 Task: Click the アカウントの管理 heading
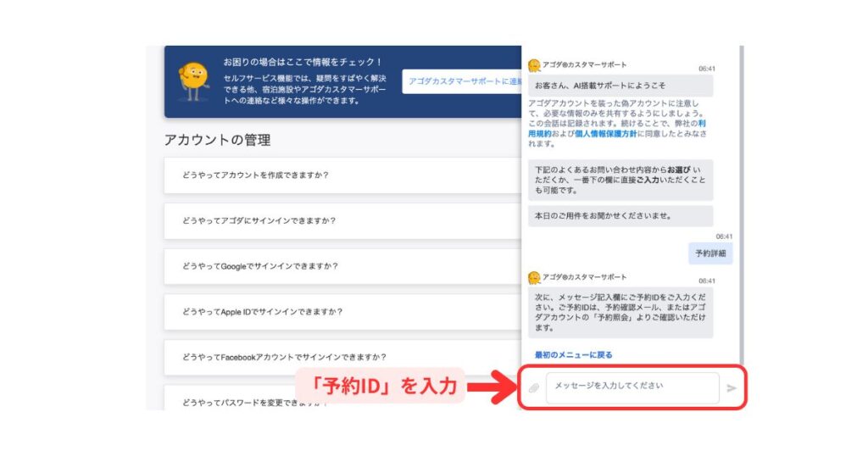point(218,140)
